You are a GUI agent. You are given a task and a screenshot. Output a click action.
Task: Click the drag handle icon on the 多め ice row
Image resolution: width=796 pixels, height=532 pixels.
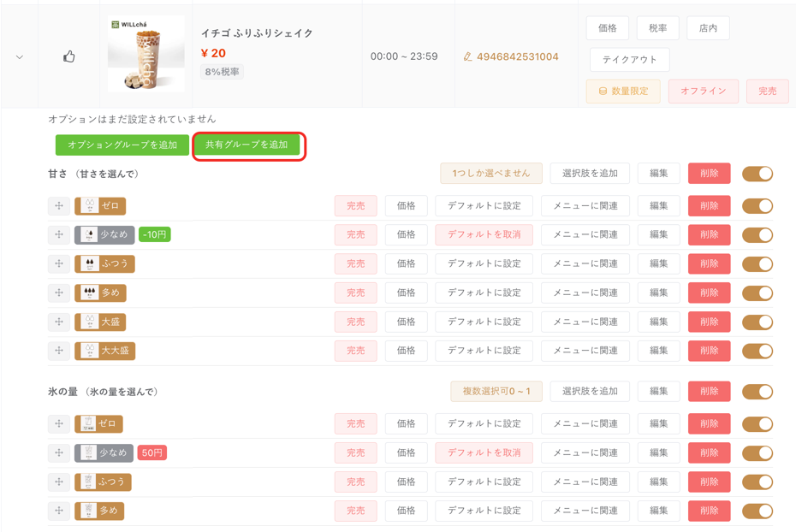click(58, 511)
